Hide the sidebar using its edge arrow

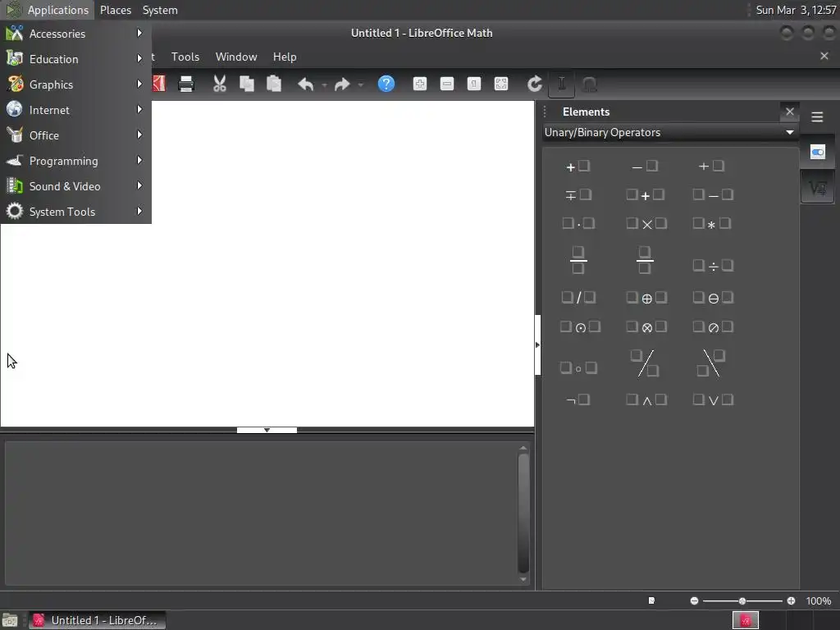pos(537,345)
